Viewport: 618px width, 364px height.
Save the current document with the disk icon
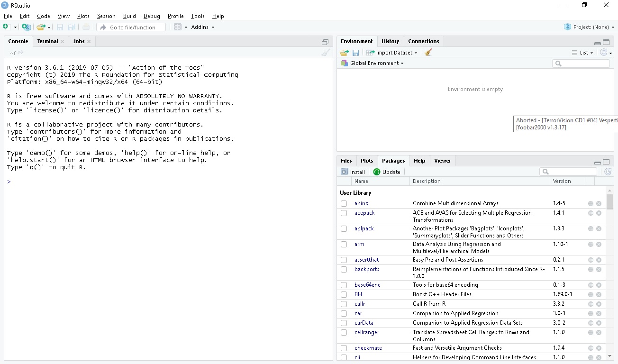(60, 27)
